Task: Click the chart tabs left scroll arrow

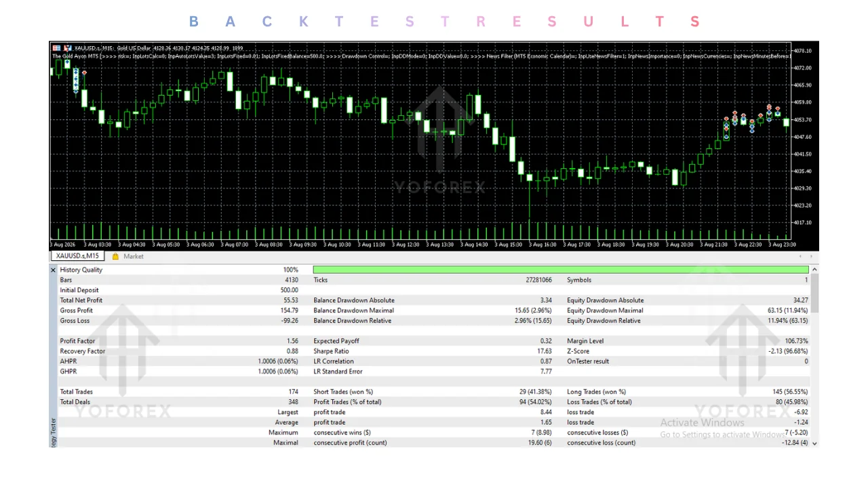Action: click(801, 256)
